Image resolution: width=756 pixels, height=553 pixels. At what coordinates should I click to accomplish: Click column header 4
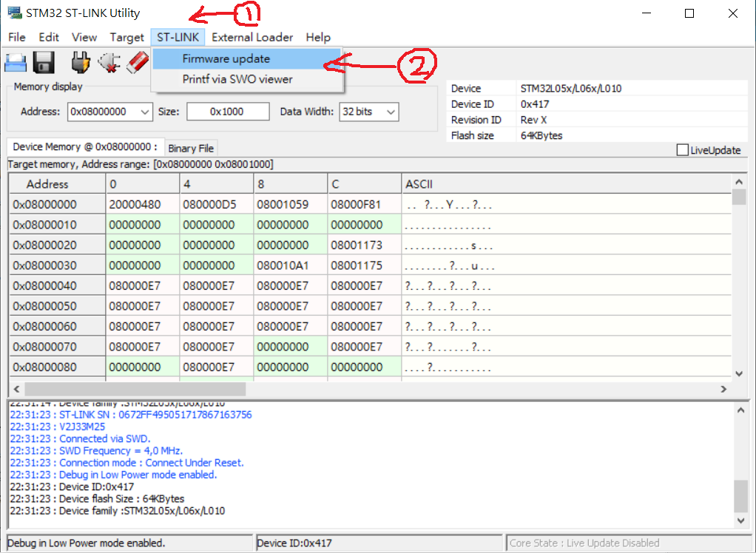click(x=217, y=184)
